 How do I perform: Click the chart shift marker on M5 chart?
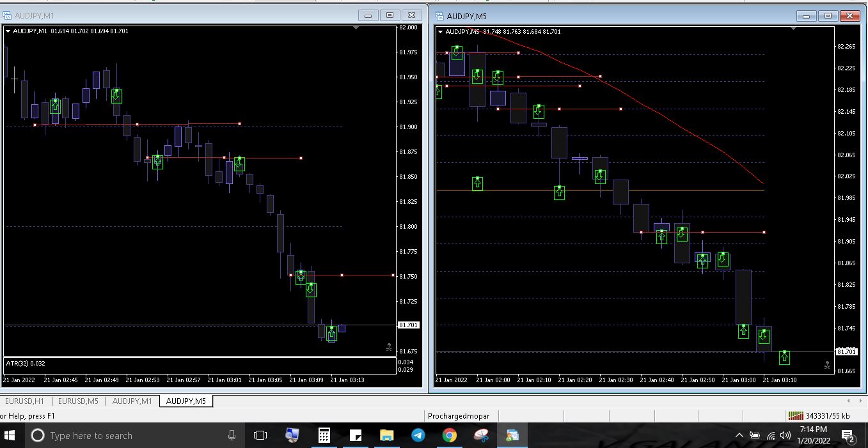(794, 29)
